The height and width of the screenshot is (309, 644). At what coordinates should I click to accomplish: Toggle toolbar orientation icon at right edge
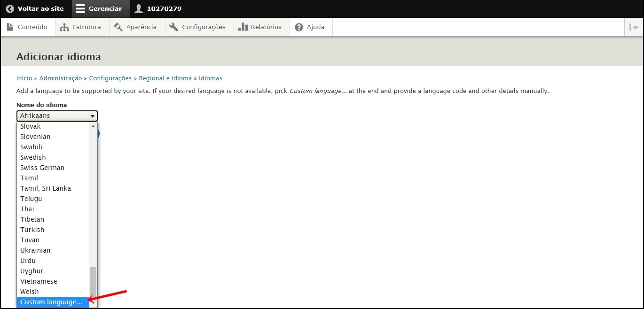(634, 27)
